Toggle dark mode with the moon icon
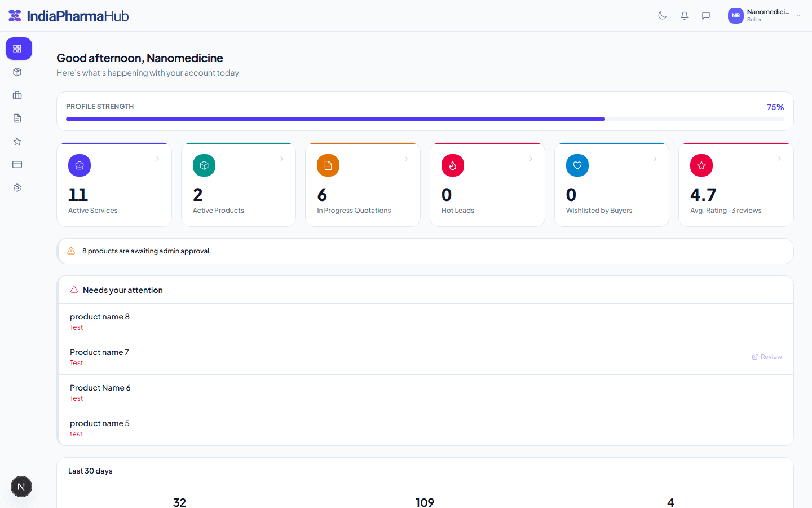The height and width of the screenshot is (508, 812). pos(663,16)
